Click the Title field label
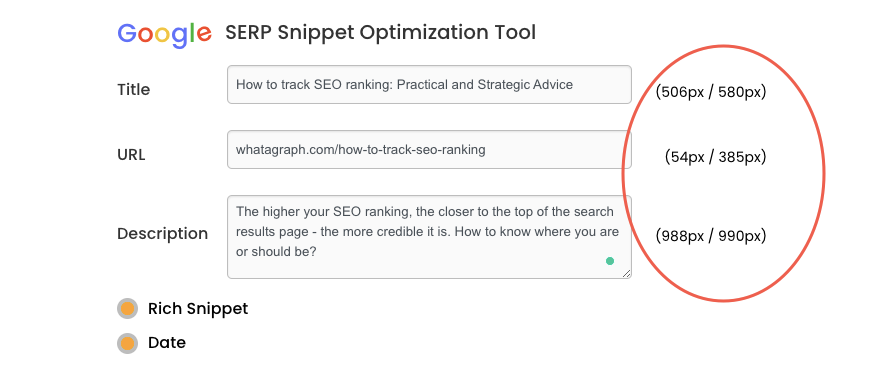Screen dimensions: 883x375 click(x=133, y=90)
